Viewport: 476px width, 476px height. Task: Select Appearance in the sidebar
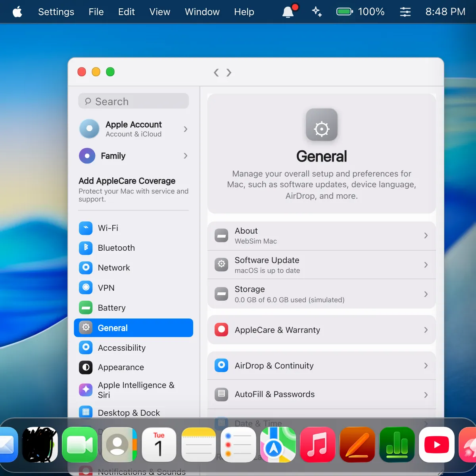click(x=133, y=367)
